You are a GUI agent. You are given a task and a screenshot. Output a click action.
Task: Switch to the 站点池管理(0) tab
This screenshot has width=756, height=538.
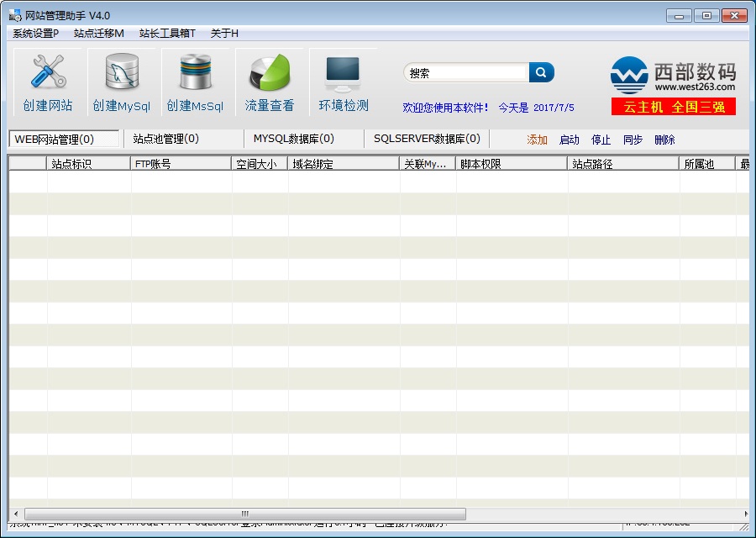coord(165,139)
